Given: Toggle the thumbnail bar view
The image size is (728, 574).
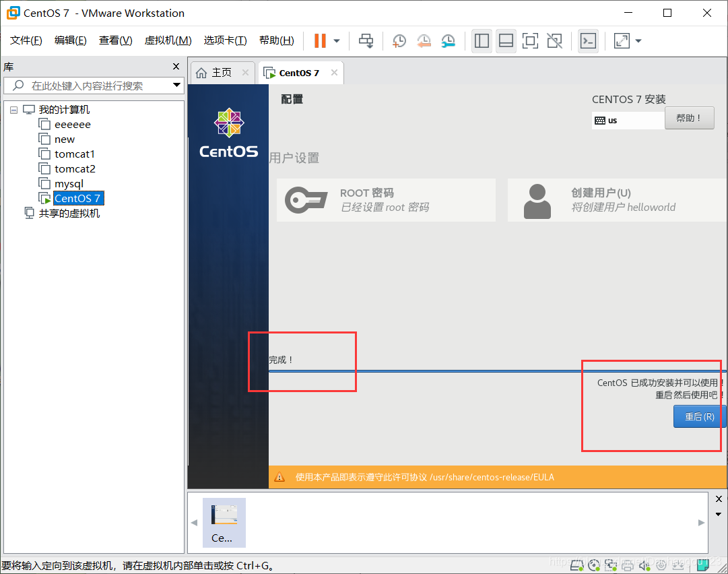Looking at the screenshot, I should coord(506,41).
